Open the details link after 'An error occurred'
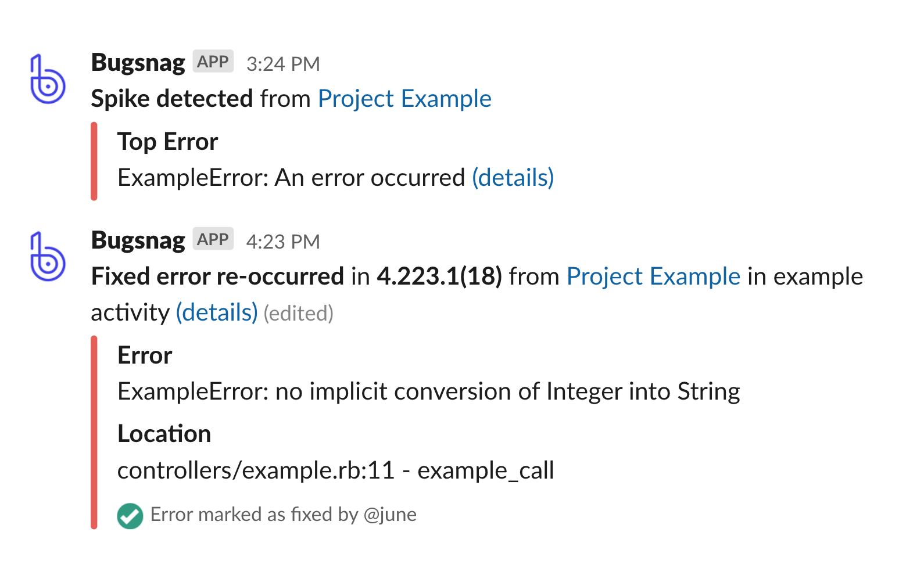Viewport: 924px width, 575px height. [x=513, y=178]
